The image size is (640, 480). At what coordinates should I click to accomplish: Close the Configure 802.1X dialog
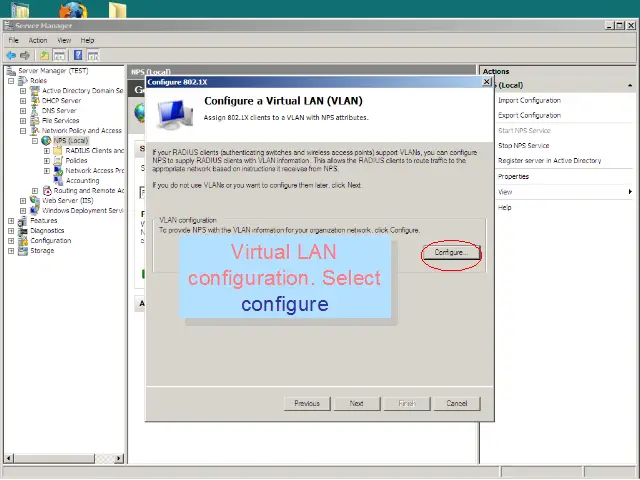pyautogui.click(x=487, y=82)
